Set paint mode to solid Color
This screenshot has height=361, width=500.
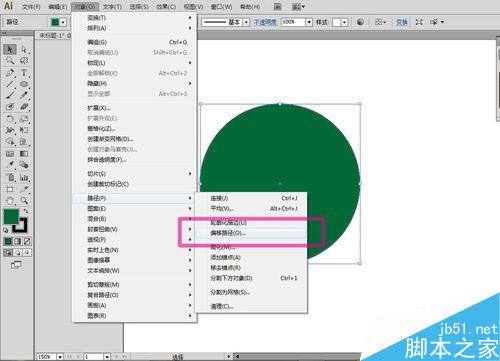coord(8,241)
